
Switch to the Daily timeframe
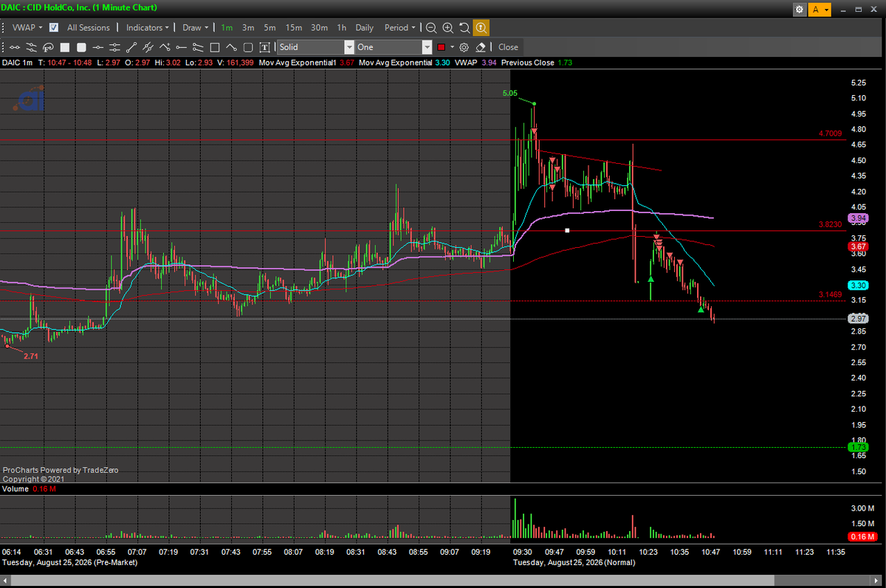click(x=364, y=27)
